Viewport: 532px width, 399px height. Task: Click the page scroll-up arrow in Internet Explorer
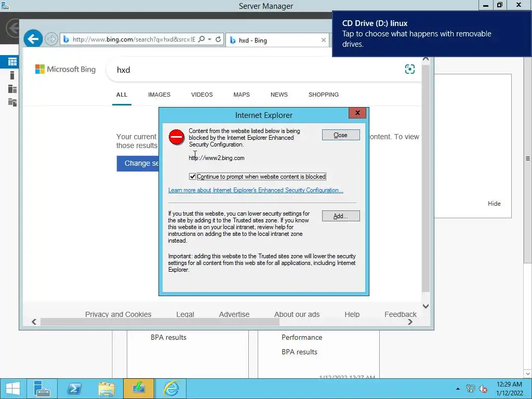pos(426,59)
